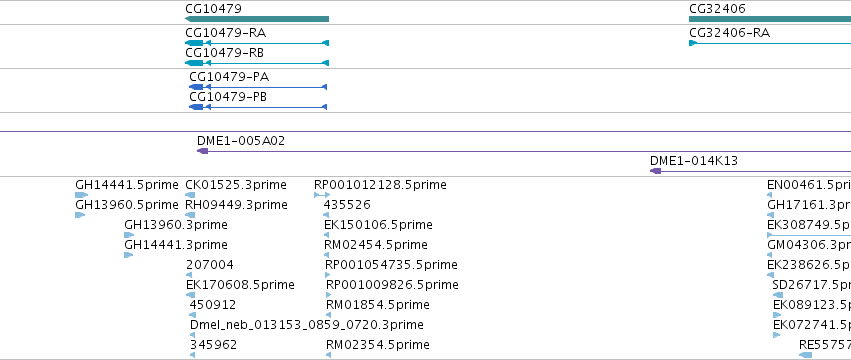Click the CG10479-RA transcript glyph
Image resolution: width=851 pixels, height=360 pixels.
(x=257, y=43)
